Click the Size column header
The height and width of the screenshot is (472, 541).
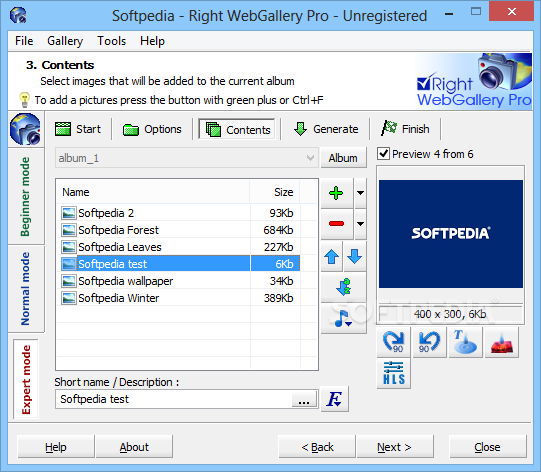(275, 192)
